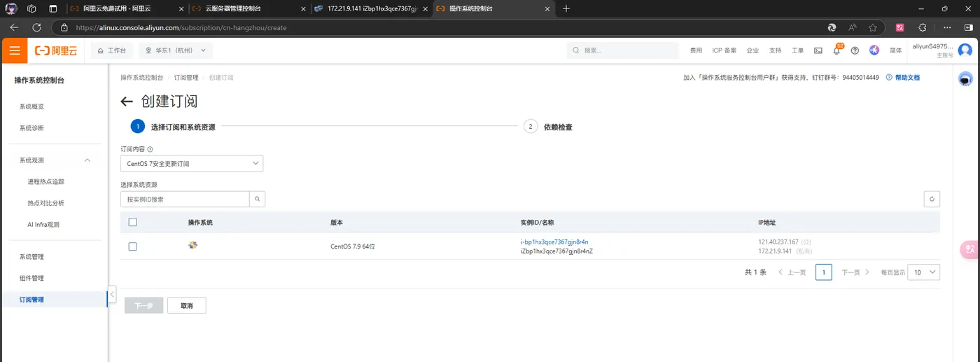This screenshot has height=362, width=980.
Task: Open the orange hamburger product menu
Action: tap(15, 50)
